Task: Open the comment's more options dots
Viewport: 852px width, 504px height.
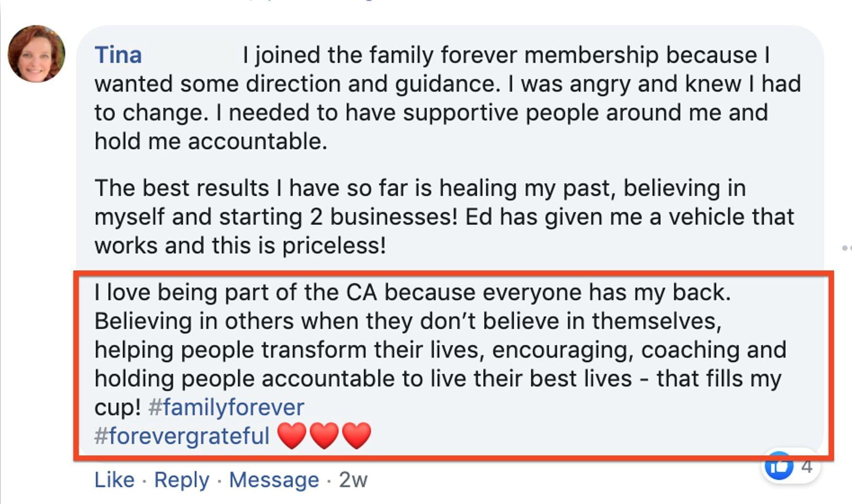Action: click(846, 248)
